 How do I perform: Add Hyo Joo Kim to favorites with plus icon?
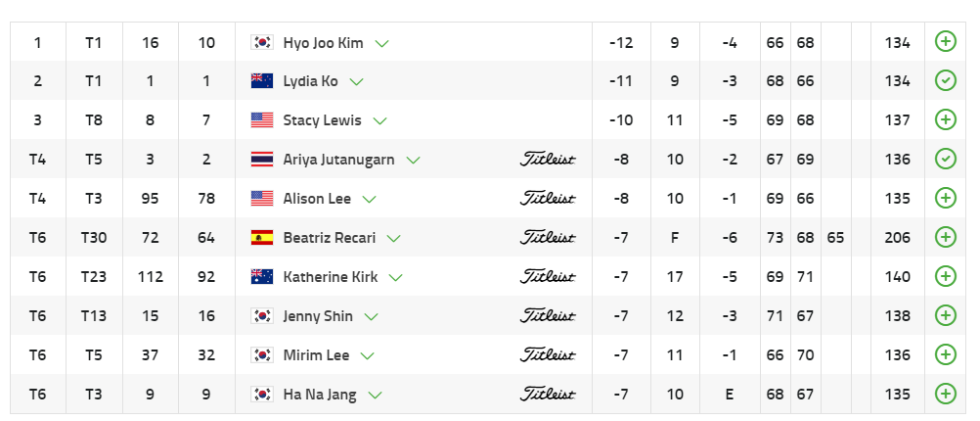click(945, 42)
